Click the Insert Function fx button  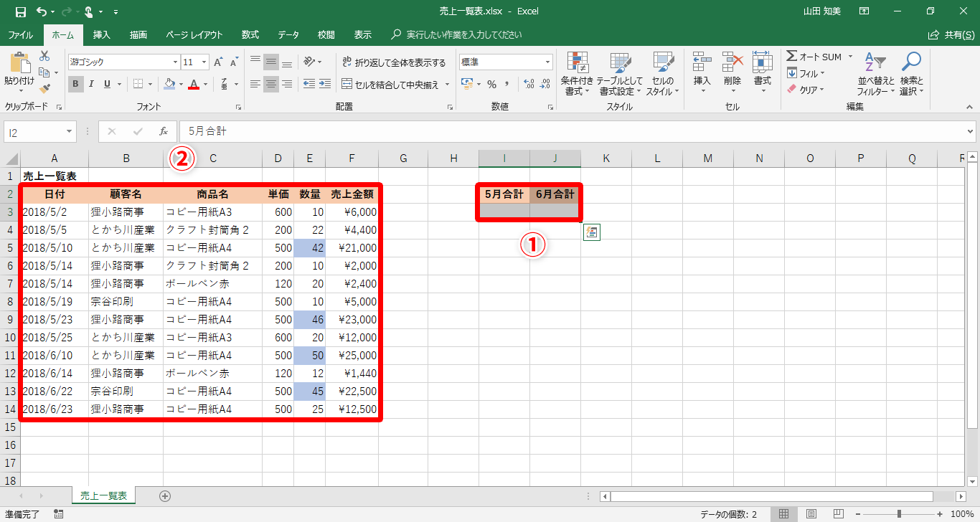coord(164,131)
